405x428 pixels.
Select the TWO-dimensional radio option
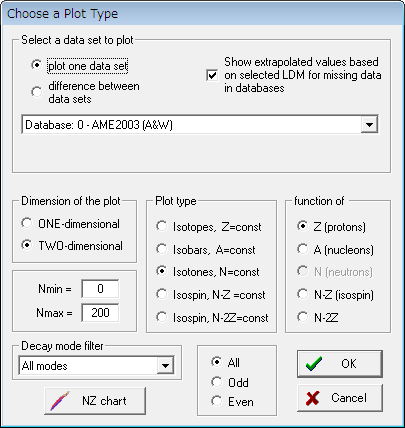click(x=27, y=245)
